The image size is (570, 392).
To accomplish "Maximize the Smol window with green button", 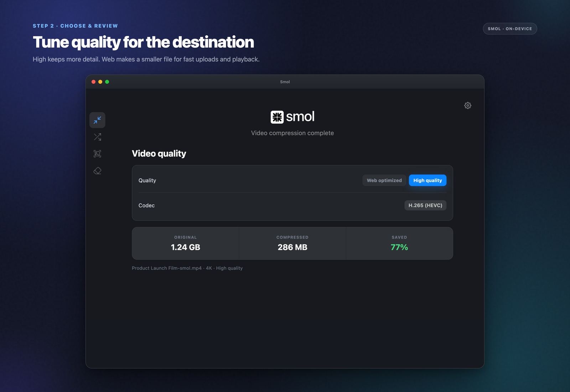I will click(107, 82).
